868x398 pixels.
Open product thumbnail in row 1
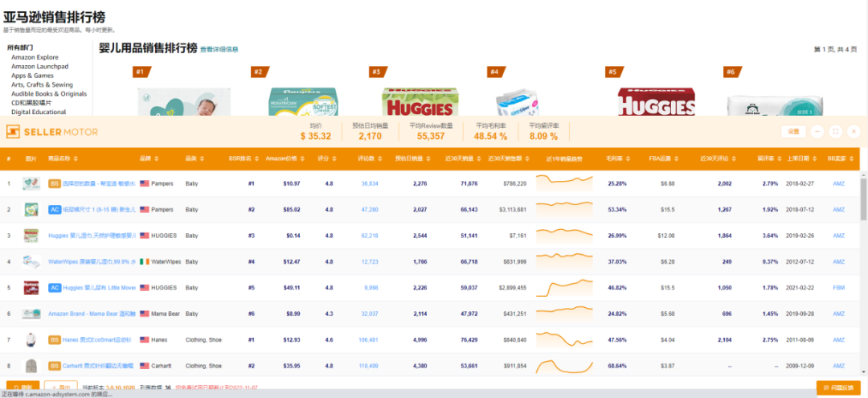click(x=31, y=183)
